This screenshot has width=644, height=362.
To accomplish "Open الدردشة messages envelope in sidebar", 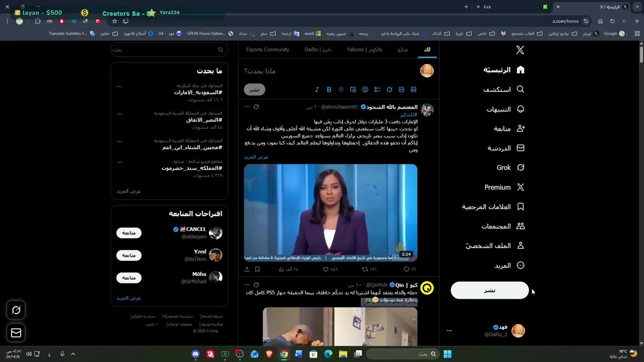I will tap(520, 148).
